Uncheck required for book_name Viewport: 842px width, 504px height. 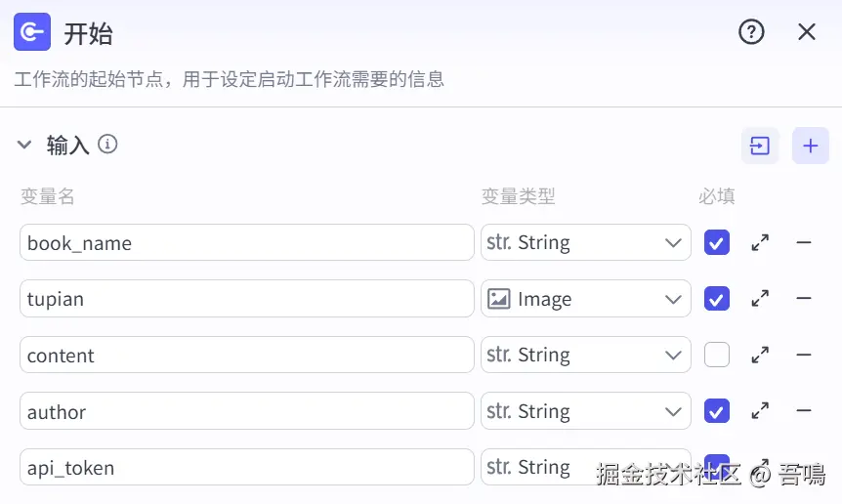[717, 242]
